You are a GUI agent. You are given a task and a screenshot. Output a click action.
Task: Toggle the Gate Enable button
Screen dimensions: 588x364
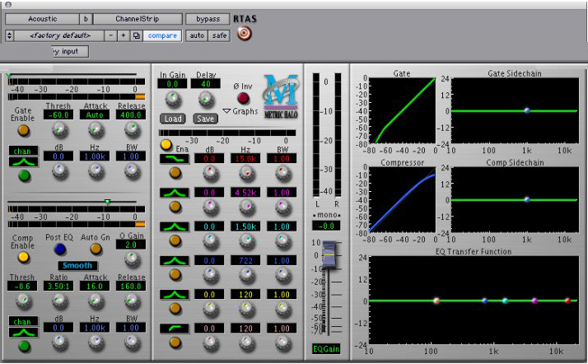coord(23,130)
